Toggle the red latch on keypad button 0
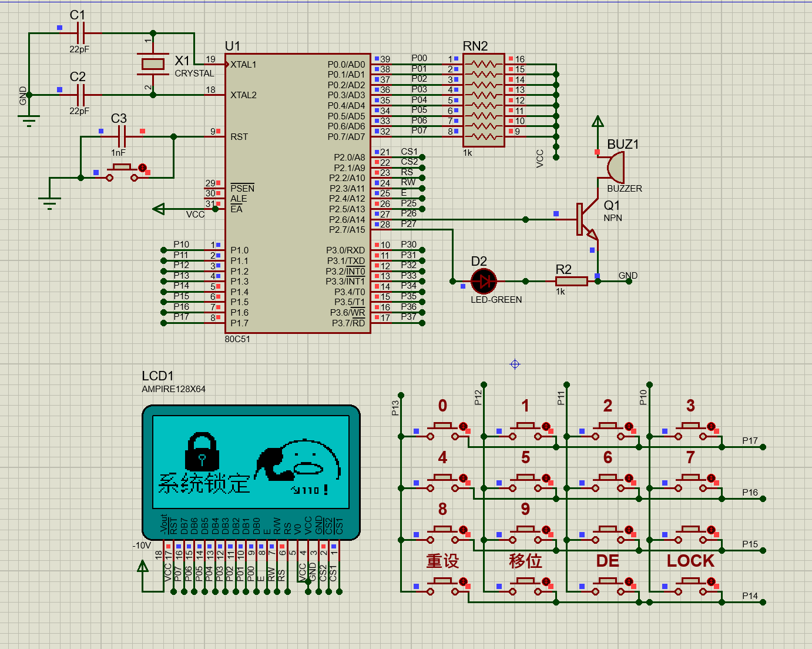 pyautogui.click(x=463, y=426)
